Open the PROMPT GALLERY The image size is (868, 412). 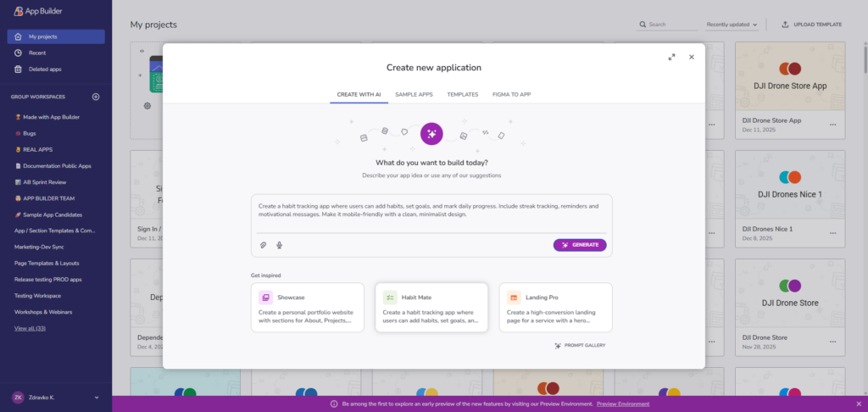580,346
